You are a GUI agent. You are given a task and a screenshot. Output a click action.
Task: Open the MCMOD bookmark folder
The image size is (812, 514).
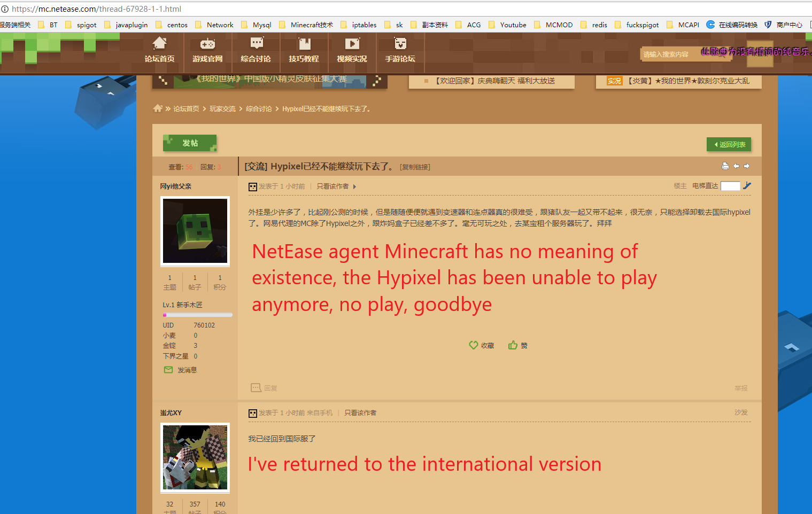click(x=553, y=25)
